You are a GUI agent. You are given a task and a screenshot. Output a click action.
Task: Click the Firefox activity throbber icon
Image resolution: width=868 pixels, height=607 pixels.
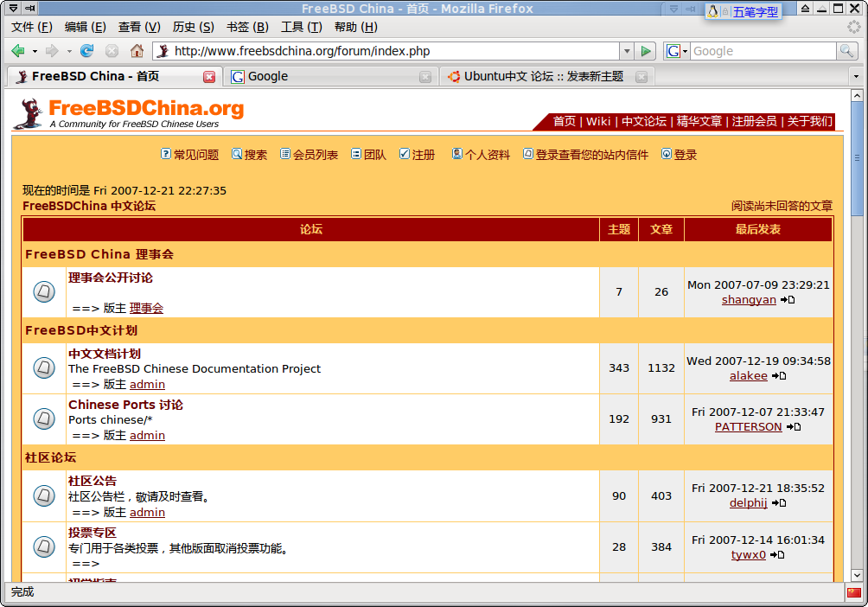click(854, 27)
